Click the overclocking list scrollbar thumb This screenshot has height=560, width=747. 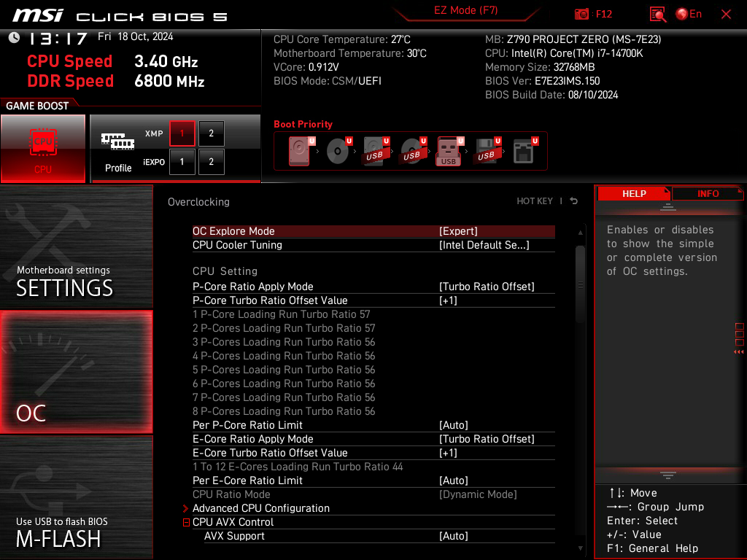(580, 284)
